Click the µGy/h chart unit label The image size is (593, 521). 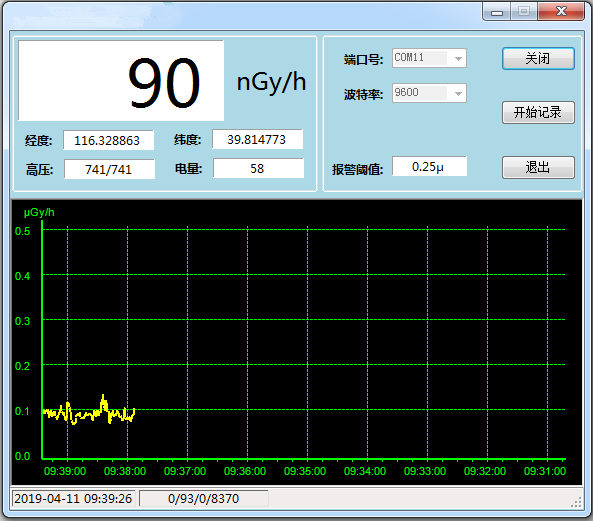(39, 212)
